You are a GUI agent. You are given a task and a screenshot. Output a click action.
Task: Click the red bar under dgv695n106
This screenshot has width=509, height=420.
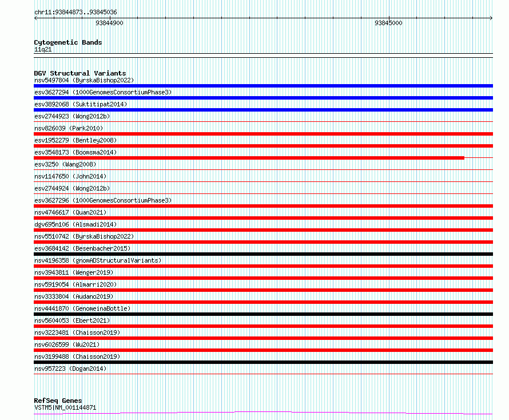(x=263, y=230)
